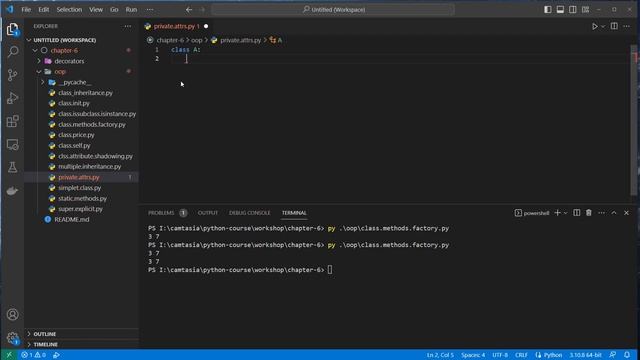Open README.md file in explorer
Viewport: 640px width, 360px height.
click(72, 219)
